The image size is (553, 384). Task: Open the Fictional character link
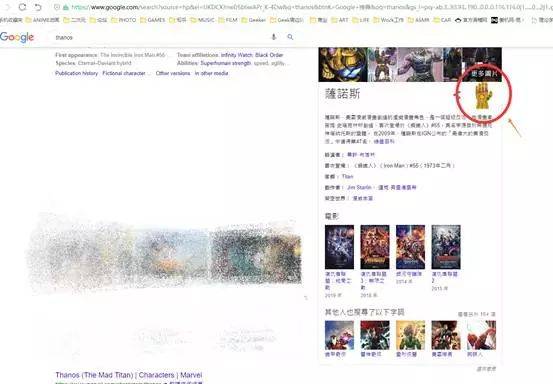point(124,73)
